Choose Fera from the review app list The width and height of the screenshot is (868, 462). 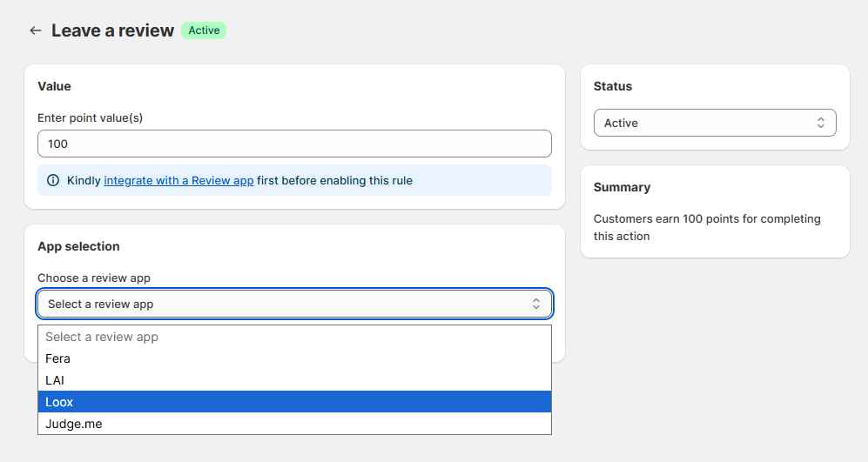pos(58,358)
